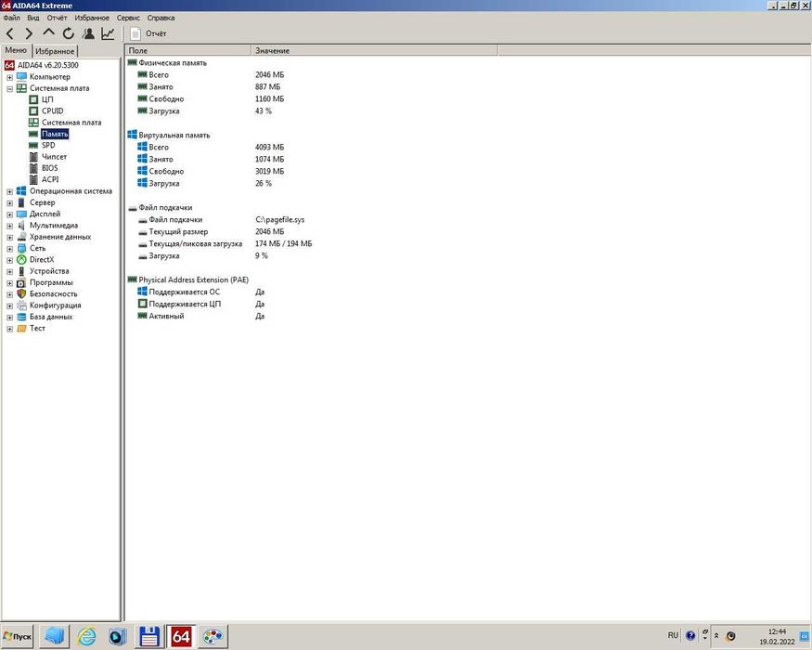Viewport: 812px width, 650px height.
Task: Open the Сервис menu
Action: pos(128,18)
